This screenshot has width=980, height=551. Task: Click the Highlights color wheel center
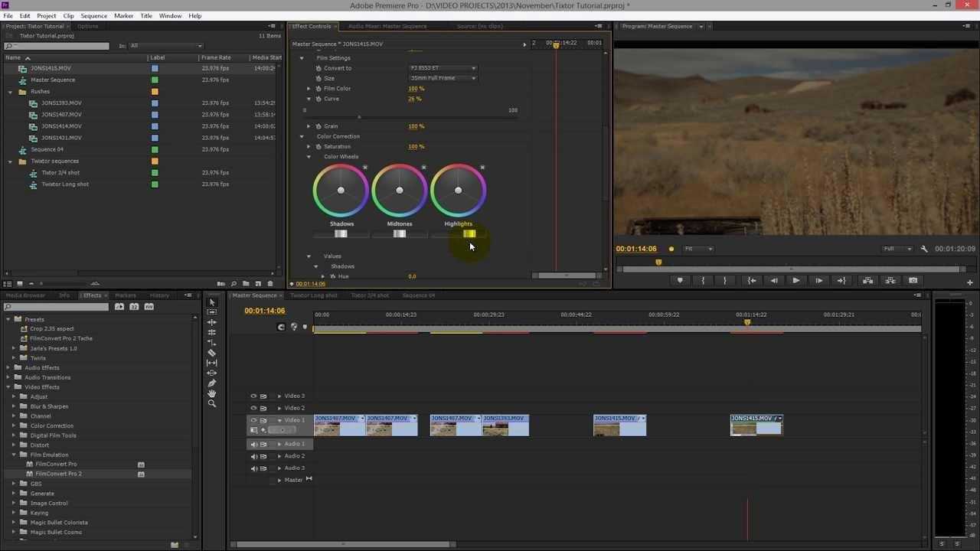[x=458, y=191]
